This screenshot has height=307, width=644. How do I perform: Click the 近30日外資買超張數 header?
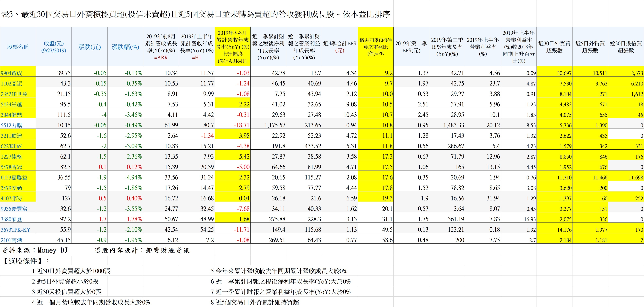554,47
